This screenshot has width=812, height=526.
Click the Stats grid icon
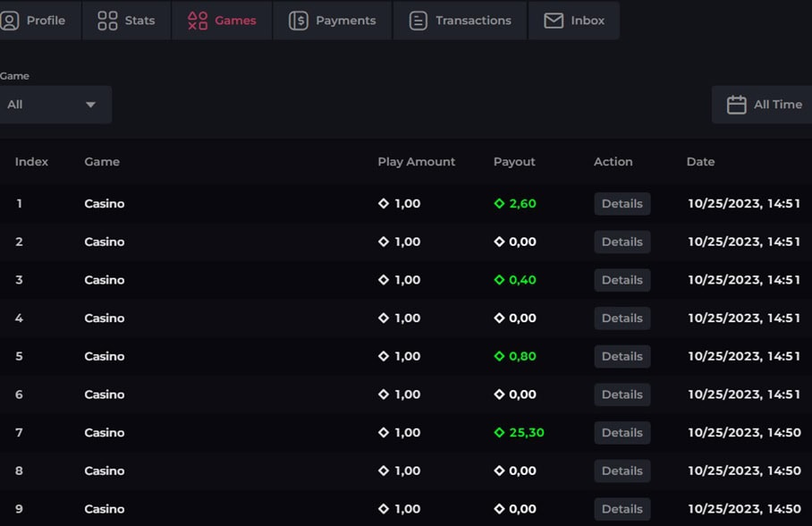coord(107,21)
